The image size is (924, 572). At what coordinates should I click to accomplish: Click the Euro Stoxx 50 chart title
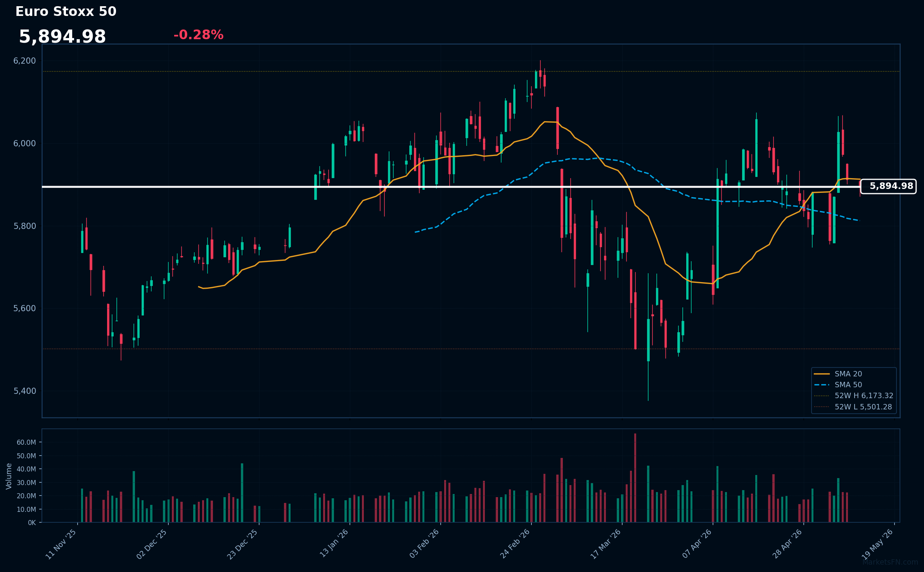66,12
